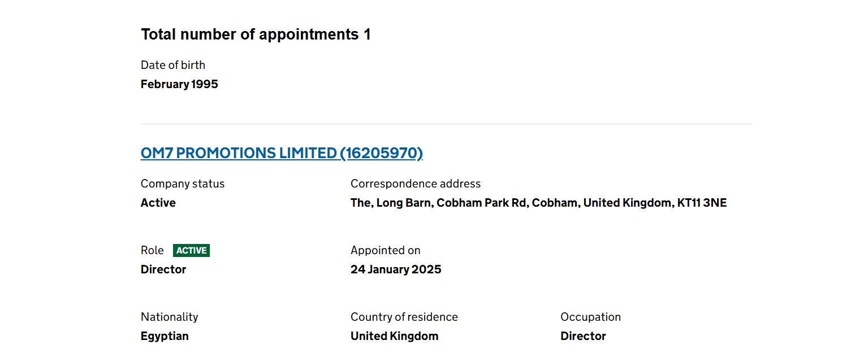Select the 24 January 2025 appointment date
This screenshot has height=362, width=868.
click(396, 269)
